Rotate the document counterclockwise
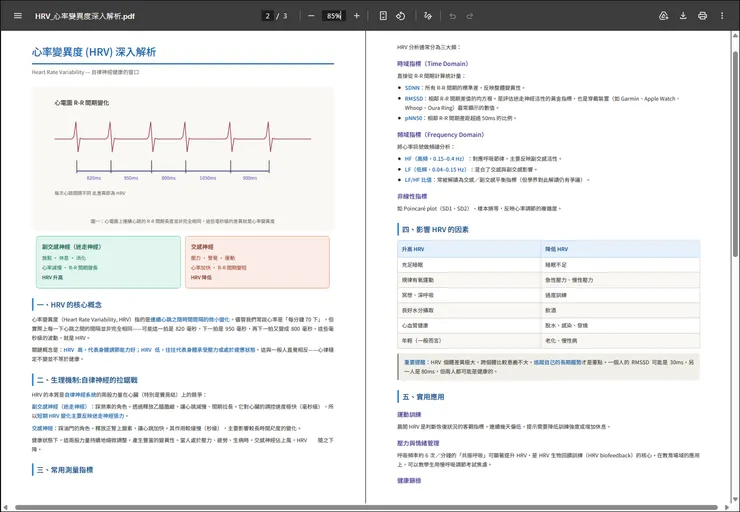 click(400, 16)
